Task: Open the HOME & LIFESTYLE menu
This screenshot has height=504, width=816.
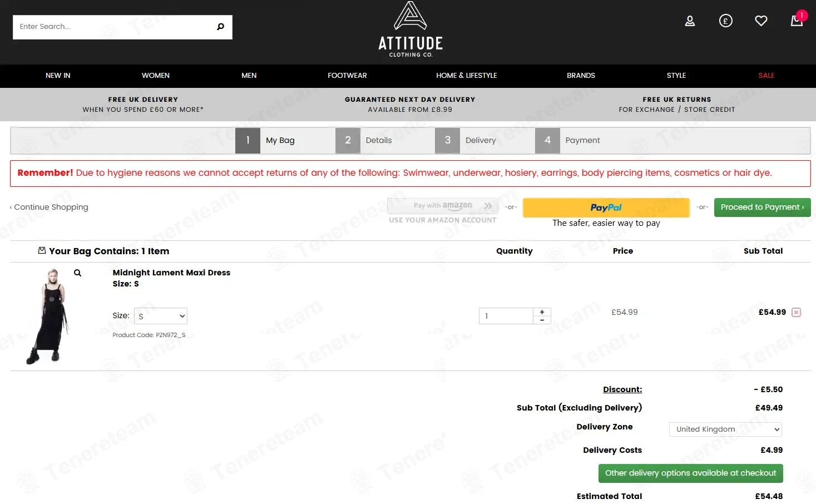Action: (x=467, y=76)
